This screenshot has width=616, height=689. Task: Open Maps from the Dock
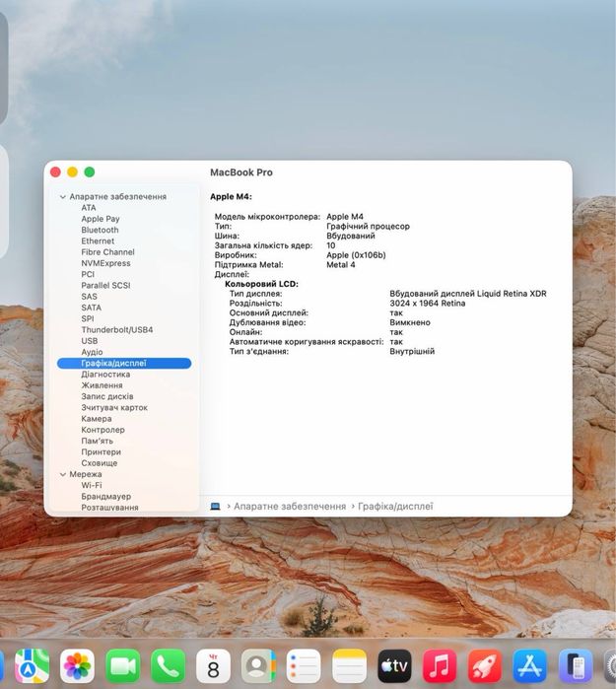[x=32, y=665]
